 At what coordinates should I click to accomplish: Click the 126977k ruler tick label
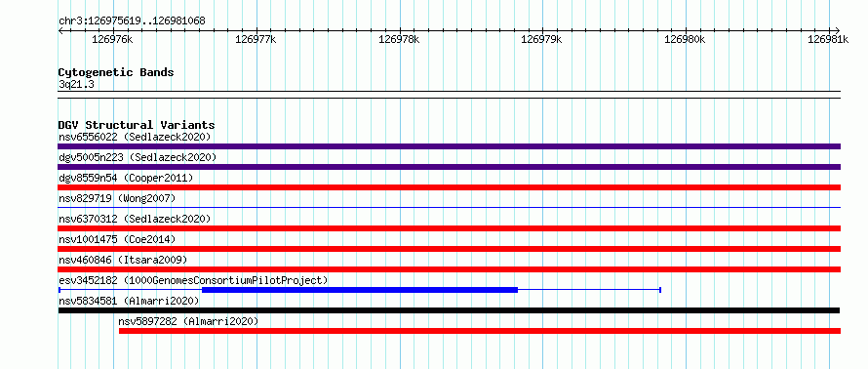[256, 39]
